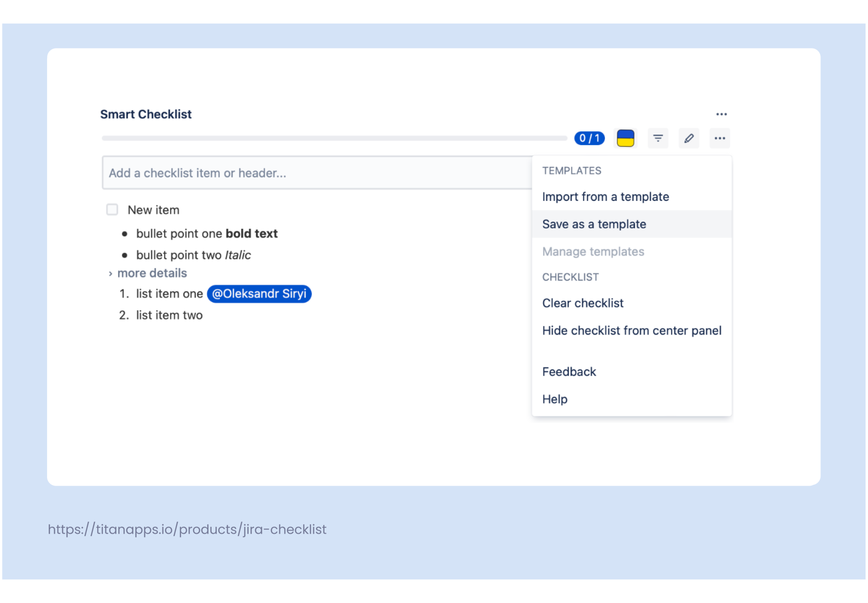This screenshot has height=603, width=868.
Task: Click the pencil edit icon
Action: click(x=689, y=138)
